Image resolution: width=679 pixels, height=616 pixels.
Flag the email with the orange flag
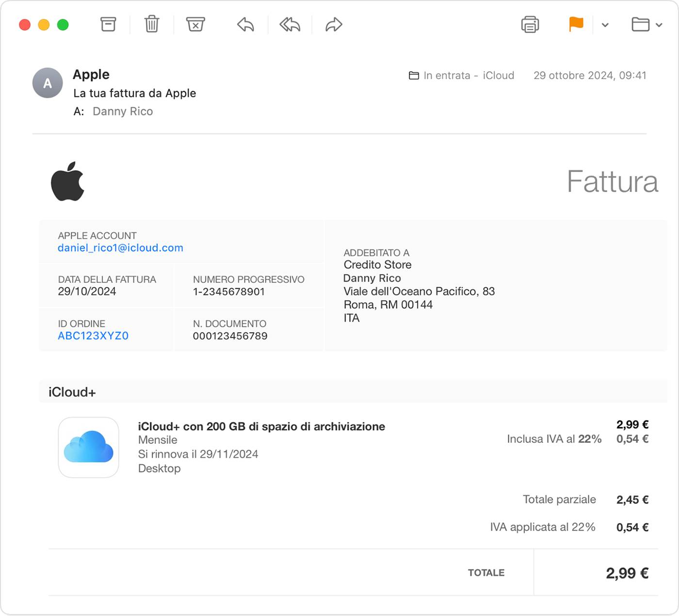click(x=575, y=24)
